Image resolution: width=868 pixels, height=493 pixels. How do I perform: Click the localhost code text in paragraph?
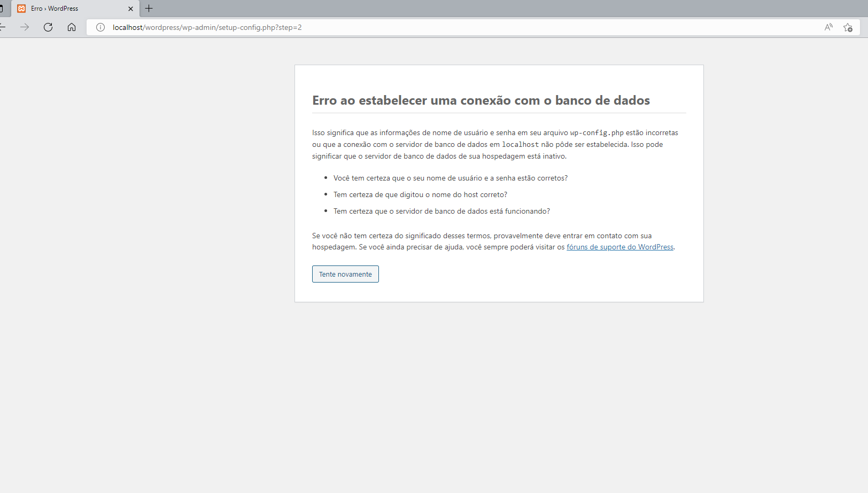tap(520, 144)
